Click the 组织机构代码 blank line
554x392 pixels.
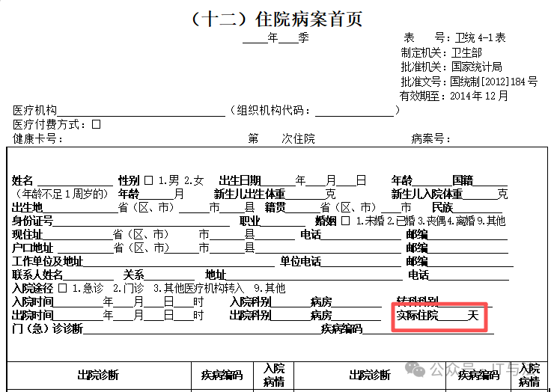point(354,111)
